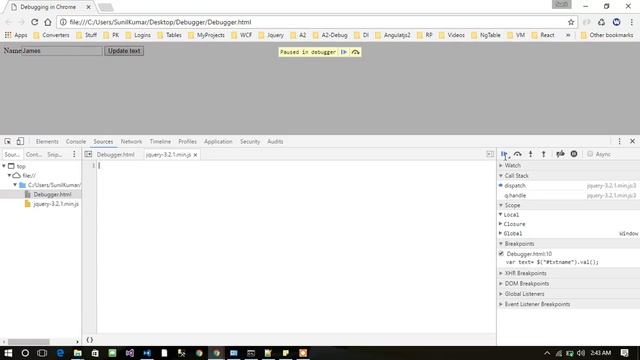Close the jquery-3.2.1.min.js editor tab

196,155
